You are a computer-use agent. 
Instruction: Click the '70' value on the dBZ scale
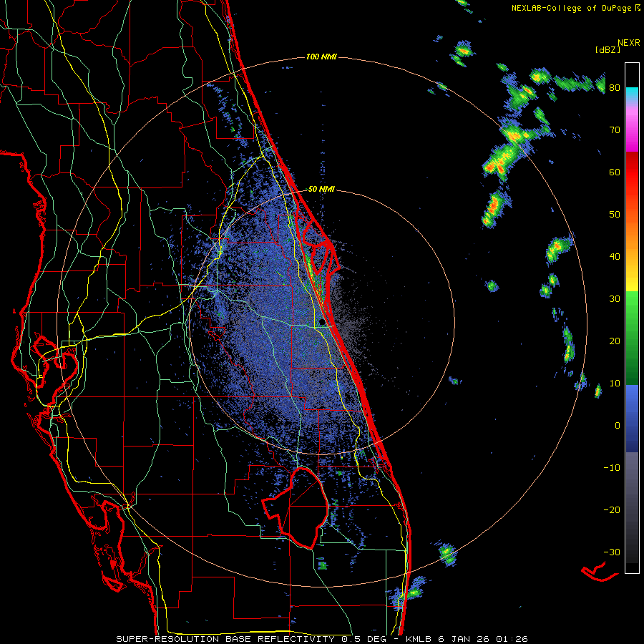tap(615, 130)
